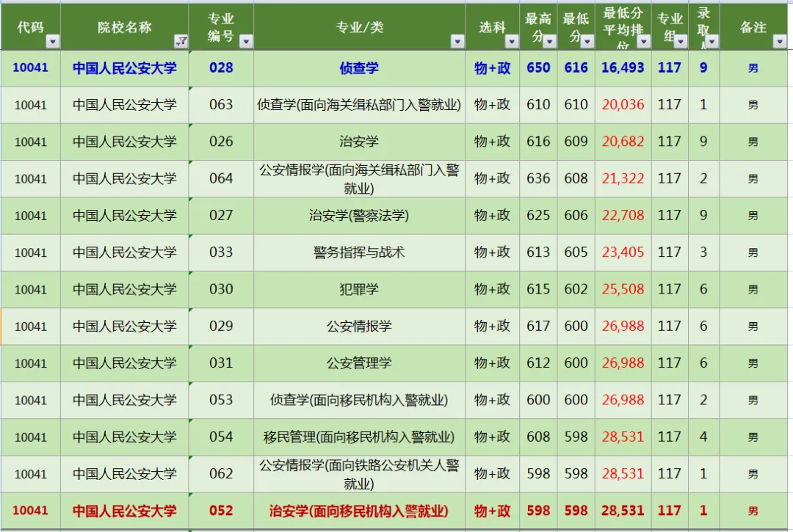Select the highest score cell 636
This screenshot has height=532, width=793.
pos(538,178)
